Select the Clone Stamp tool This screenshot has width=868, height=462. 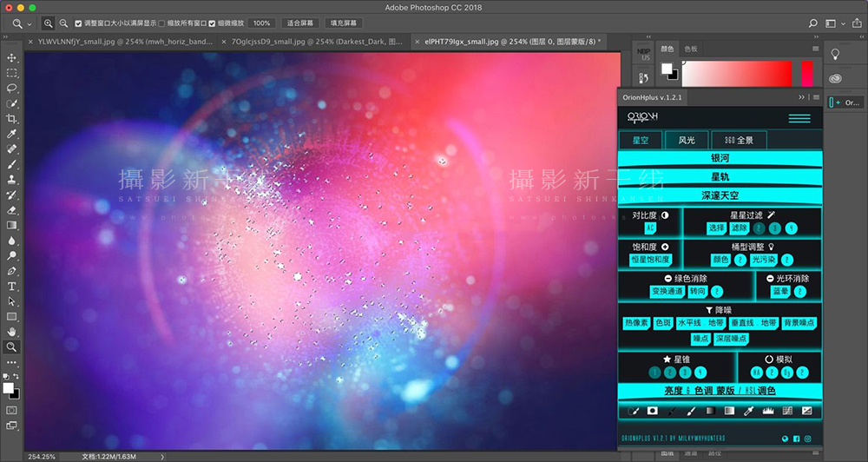(11, 180)
